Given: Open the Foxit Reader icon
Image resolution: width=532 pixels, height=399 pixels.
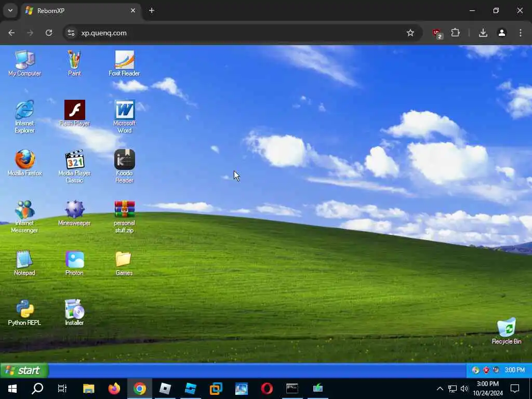Looking at the screenshot, I should 124,63.
